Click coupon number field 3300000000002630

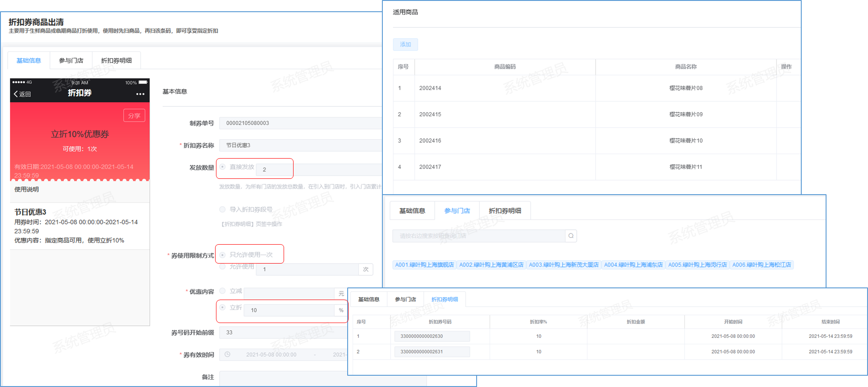pyautogui.click(x=432, y=336)
